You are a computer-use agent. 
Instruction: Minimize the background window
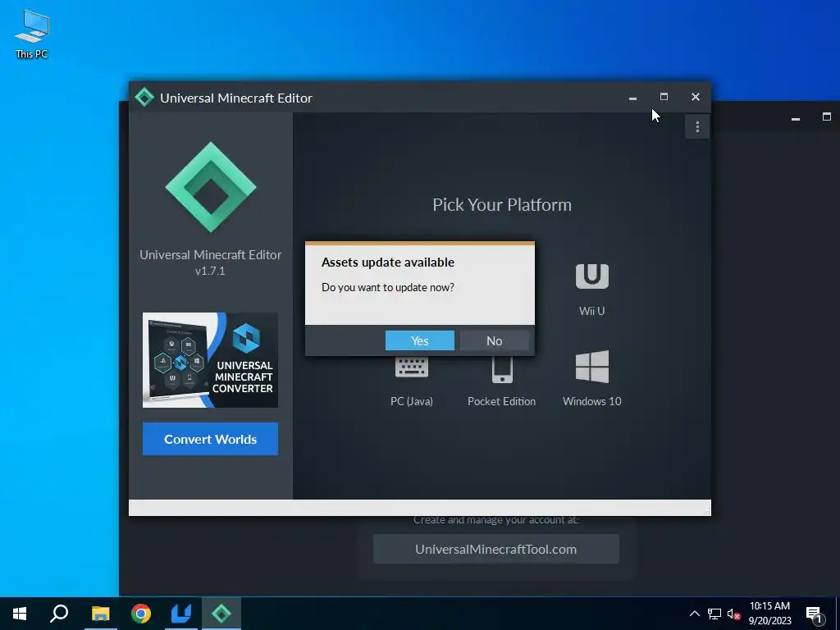click(796, 118)
